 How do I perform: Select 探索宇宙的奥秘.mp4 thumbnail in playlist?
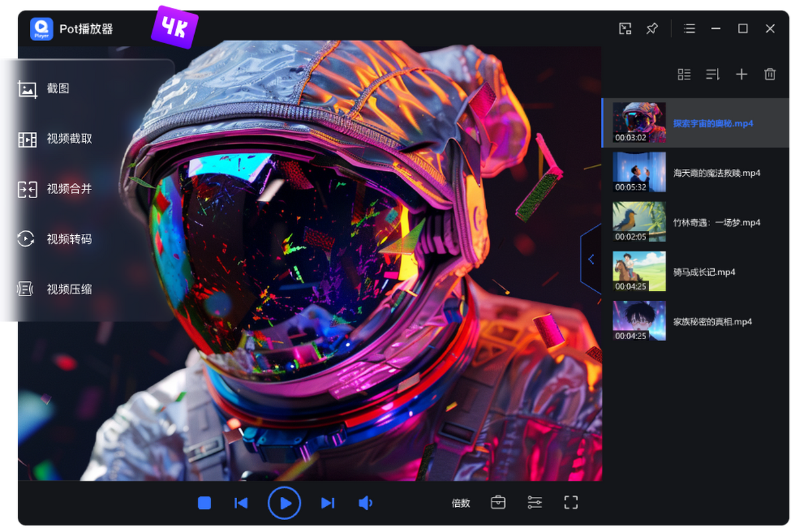click(639, 123)
